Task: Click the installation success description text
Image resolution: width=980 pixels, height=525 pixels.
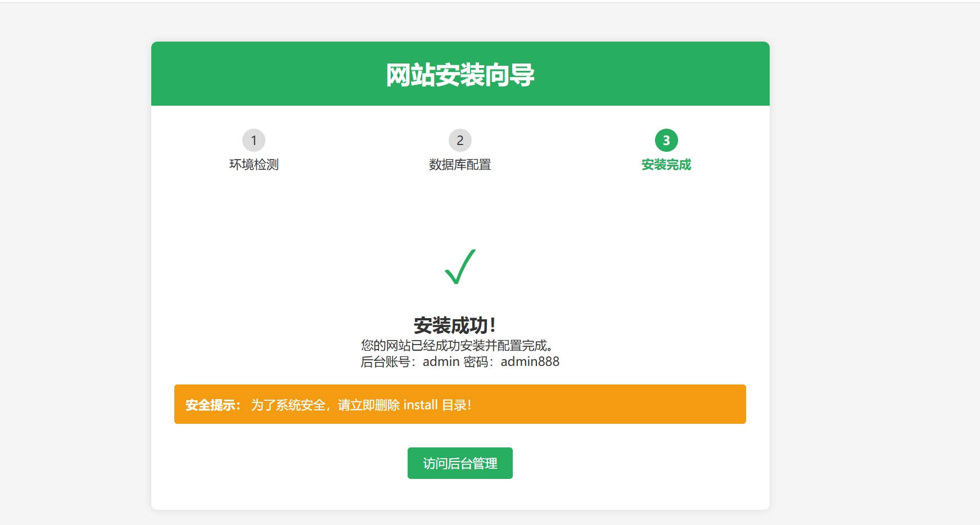Action: coord(459,345)
